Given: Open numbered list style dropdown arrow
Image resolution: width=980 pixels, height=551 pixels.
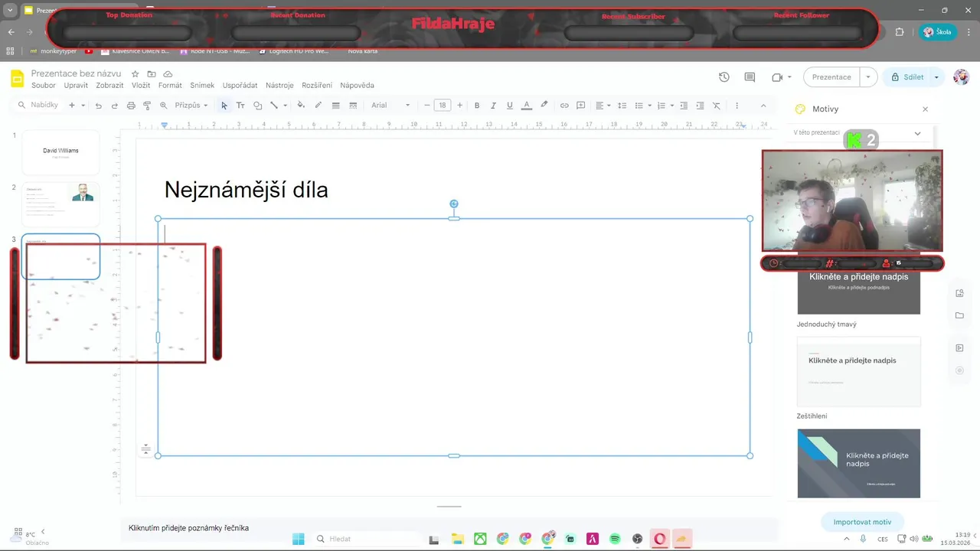Looking at the screenshot, I should pos(671,106).
